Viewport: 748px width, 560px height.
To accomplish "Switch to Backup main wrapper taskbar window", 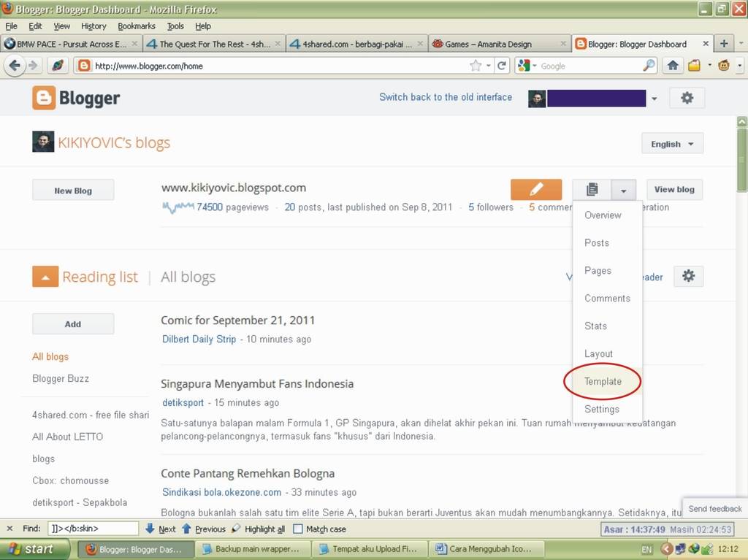I will pyautogui.click(x=252, y=549).
